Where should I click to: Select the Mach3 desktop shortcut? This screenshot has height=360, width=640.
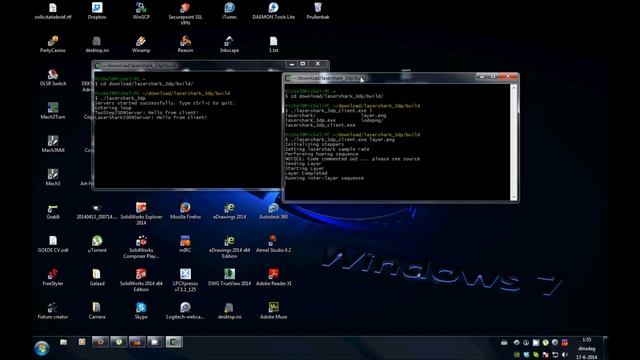pos(53,178)
